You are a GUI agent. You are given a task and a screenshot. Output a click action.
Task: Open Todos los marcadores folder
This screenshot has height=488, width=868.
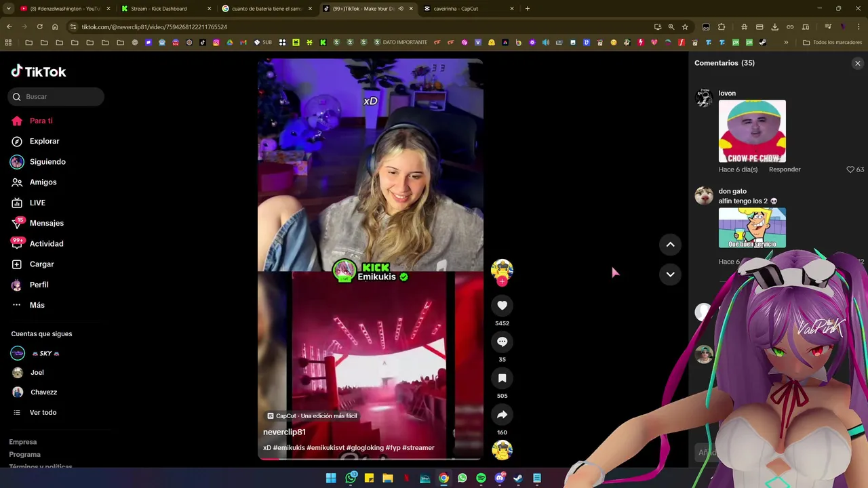pos(832,43)
